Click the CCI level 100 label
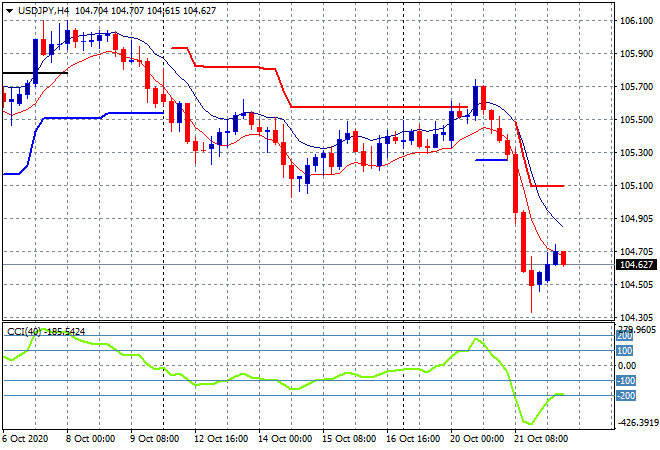660x450 pixels. coord(625,351)
